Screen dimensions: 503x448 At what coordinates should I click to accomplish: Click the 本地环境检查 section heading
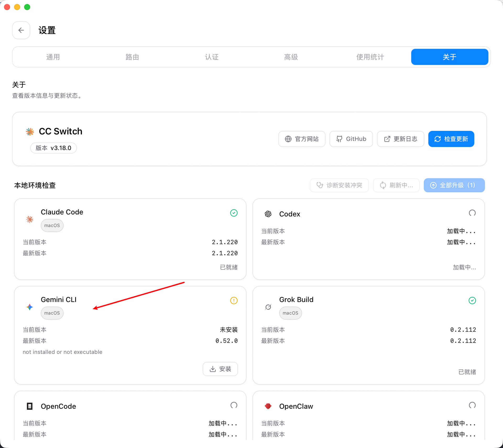[x=35, y=185]
